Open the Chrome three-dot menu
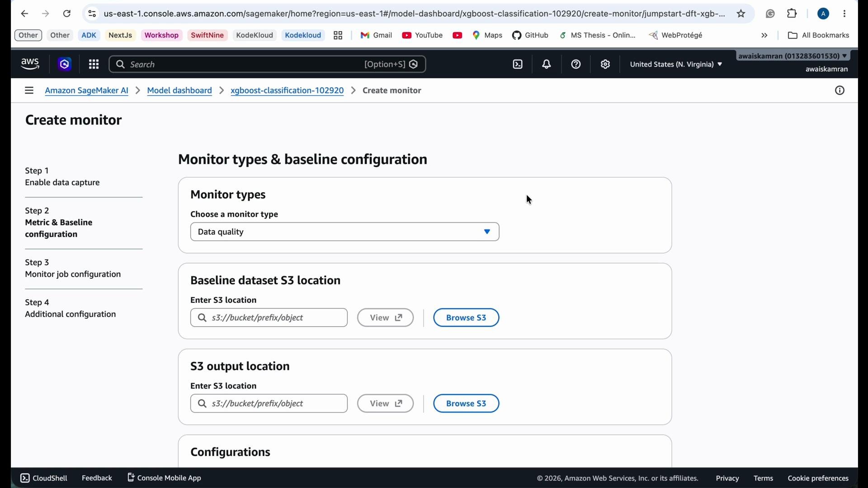Viewport: 868px width, 488px height. [x=844, y=14]
